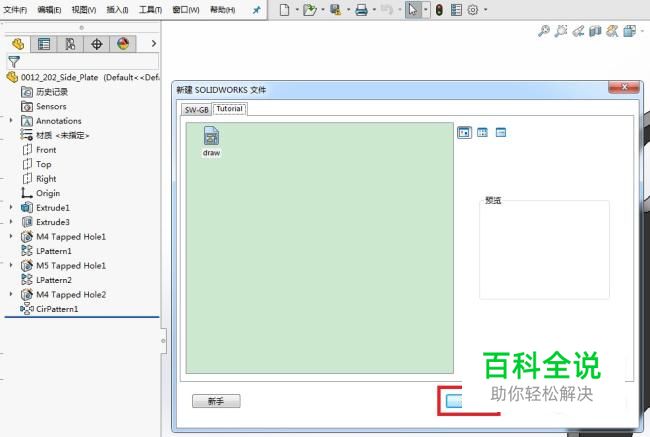Click the Save toolbar icon
The height and width of the screenshot is (437, 650).
[x=335, y=10]
